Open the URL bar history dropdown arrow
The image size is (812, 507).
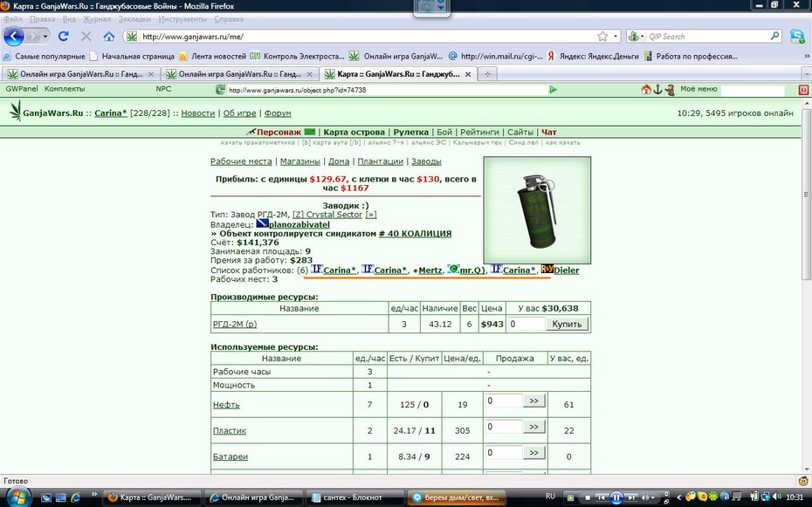[x=616, y=37]
